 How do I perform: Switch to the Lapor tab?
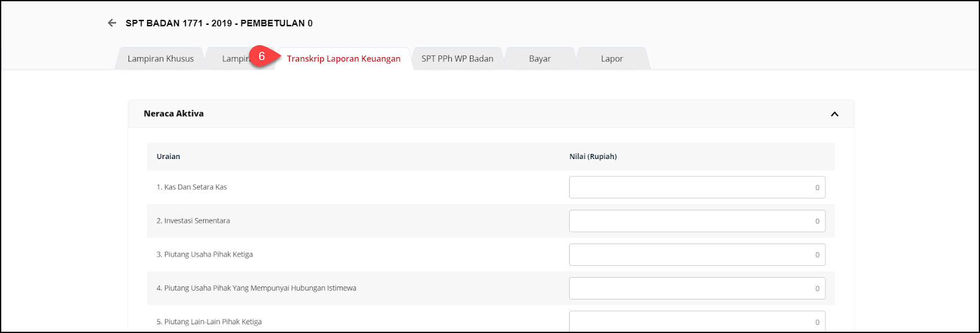tap(611, 59)
